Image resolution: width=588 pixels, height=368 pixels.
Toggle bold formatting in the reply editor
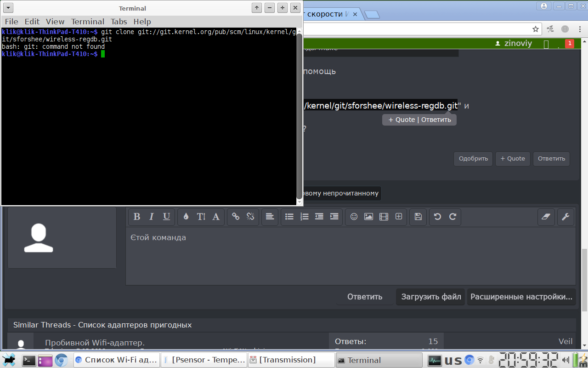(137, 217)
